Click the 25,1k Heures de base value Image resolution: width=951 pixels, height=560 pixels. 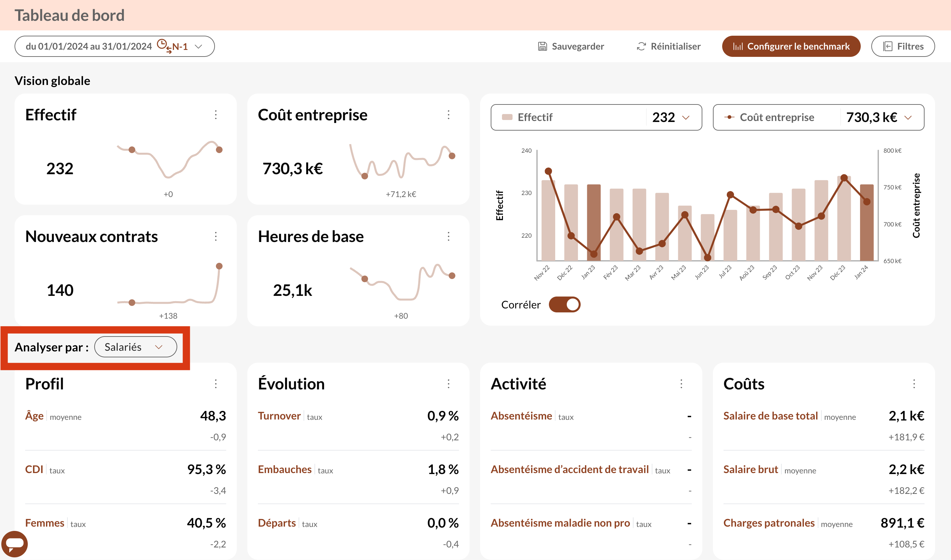click(292, 290)
